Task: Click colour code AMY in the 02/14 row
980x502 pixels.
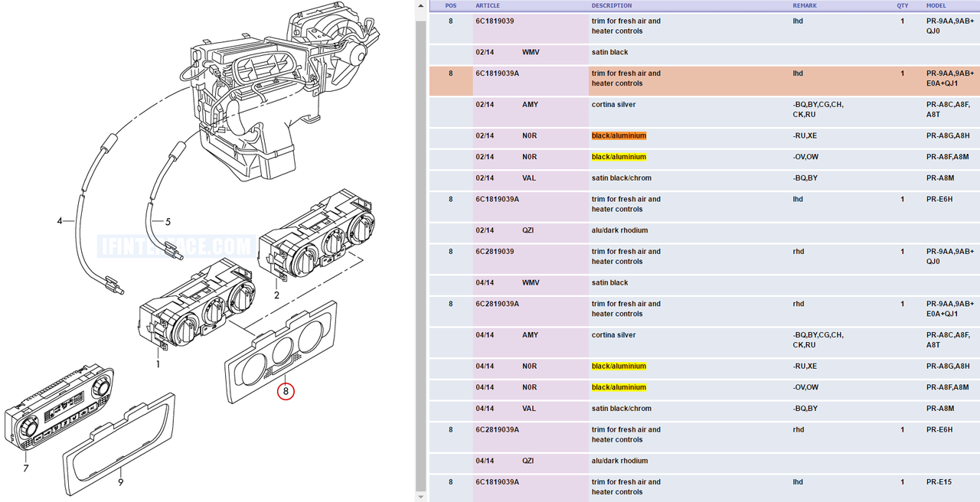Action: point(530,104)
